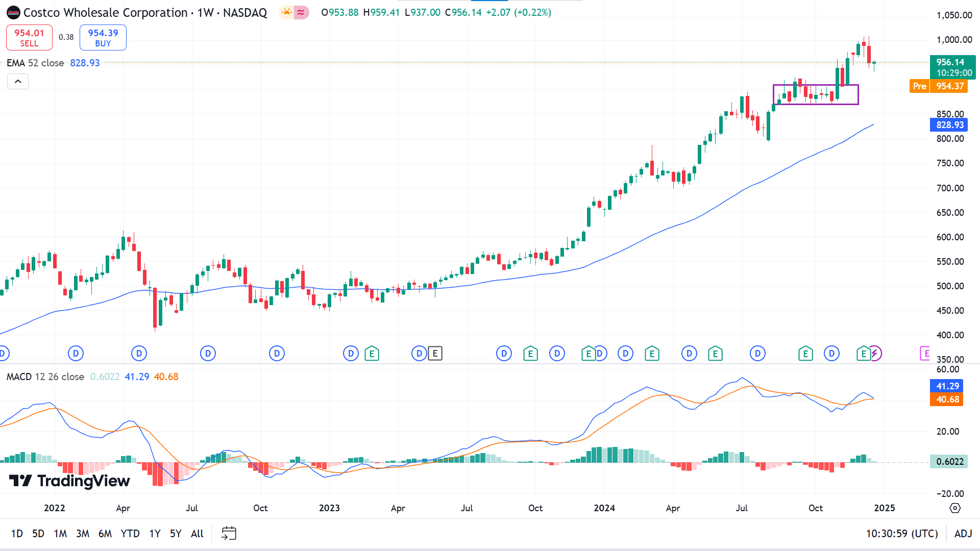Click the dividend marker near July 2022
This screenshot has height=551, width=980.
[x=208, y=353]
